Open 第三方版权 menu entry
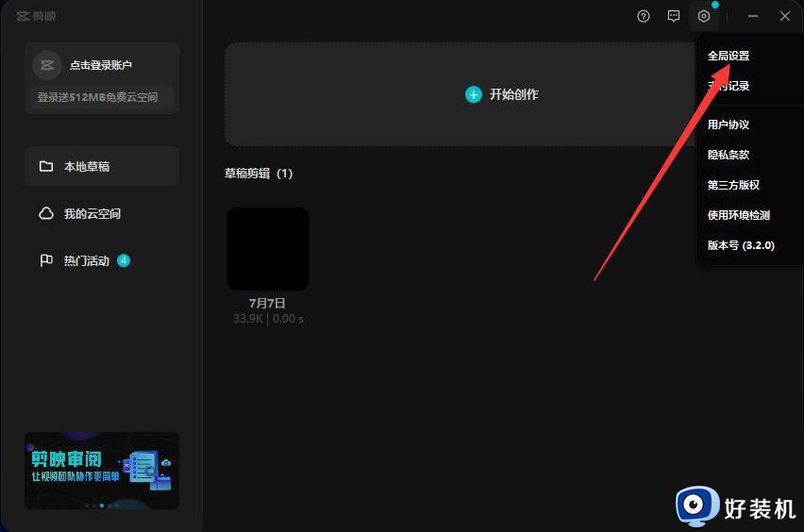804x532 pixels. coord(733,185)
